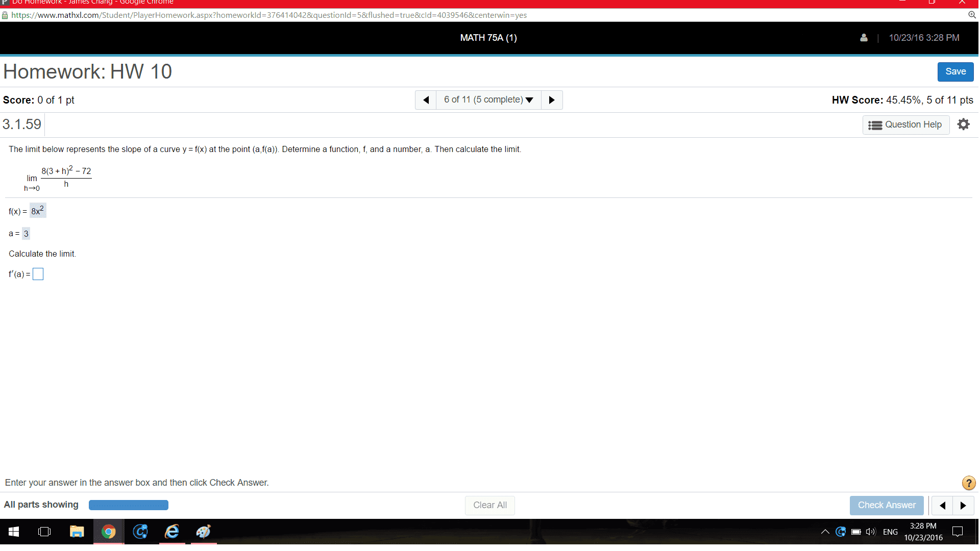Click Clear All button

point(489,505)
